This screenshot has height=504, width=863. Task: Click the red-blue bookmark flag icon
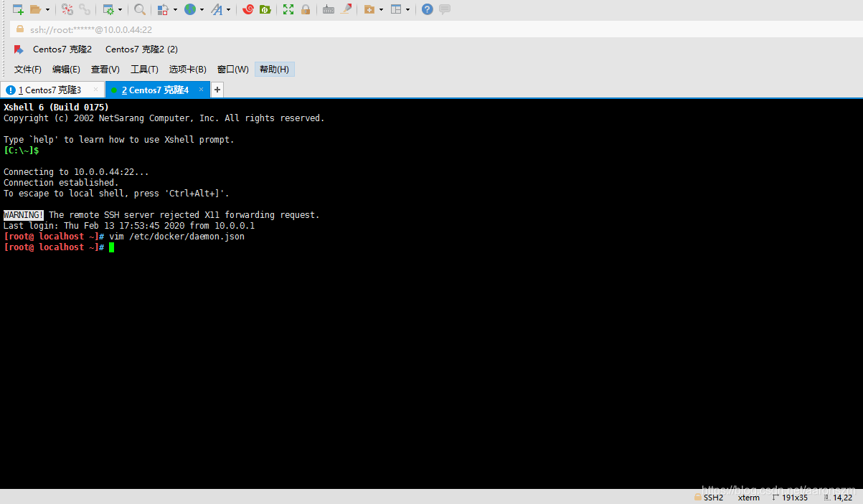tap(19, 49)
